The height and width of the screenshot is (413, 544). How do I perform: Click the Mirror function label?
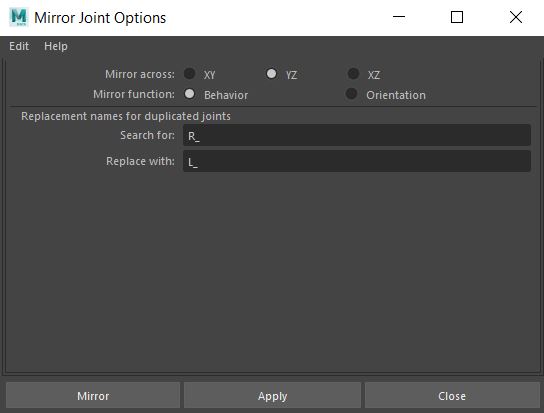click(134, 94)
